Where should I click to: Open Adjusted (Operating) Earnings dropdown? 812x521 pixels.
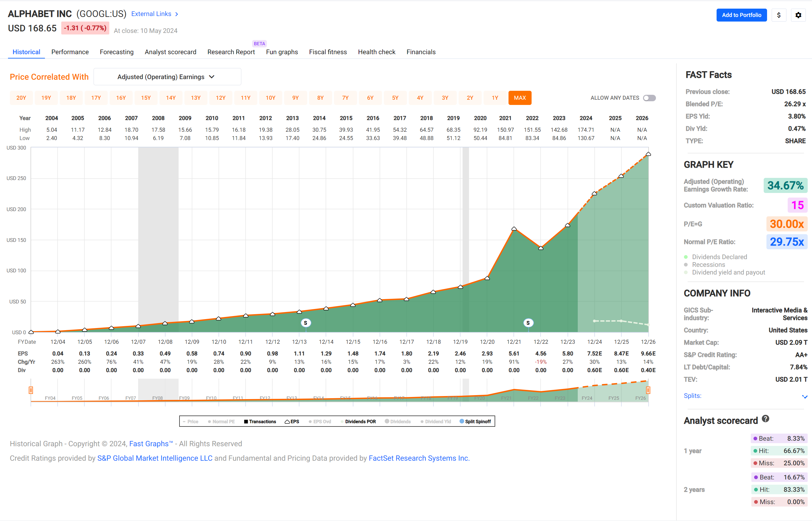[167, 77]
